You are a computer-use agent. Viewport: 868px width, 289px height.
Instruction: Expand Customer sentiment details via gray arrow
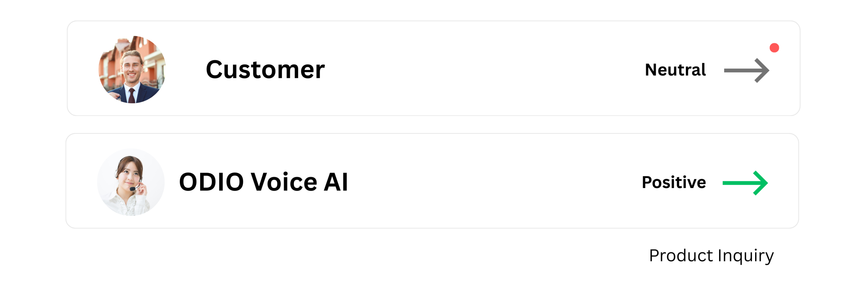[x=746, y=70]
